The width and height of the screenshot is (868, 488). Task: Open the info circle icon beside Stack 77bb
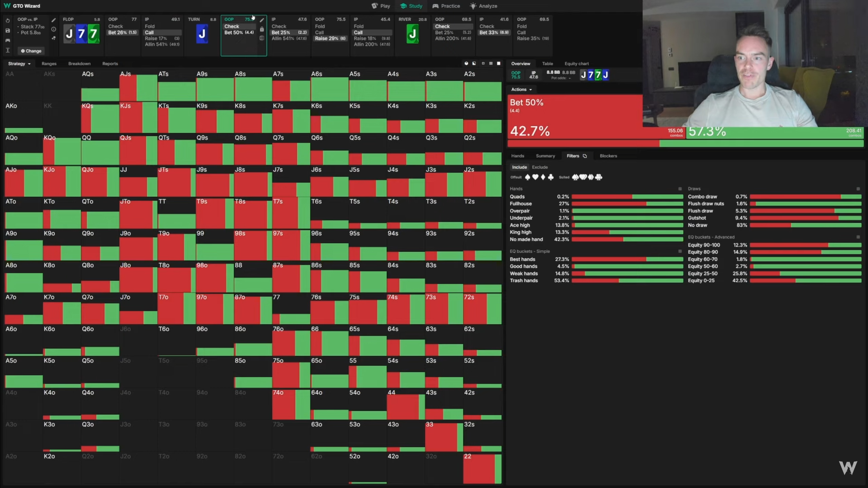[54, 30]
